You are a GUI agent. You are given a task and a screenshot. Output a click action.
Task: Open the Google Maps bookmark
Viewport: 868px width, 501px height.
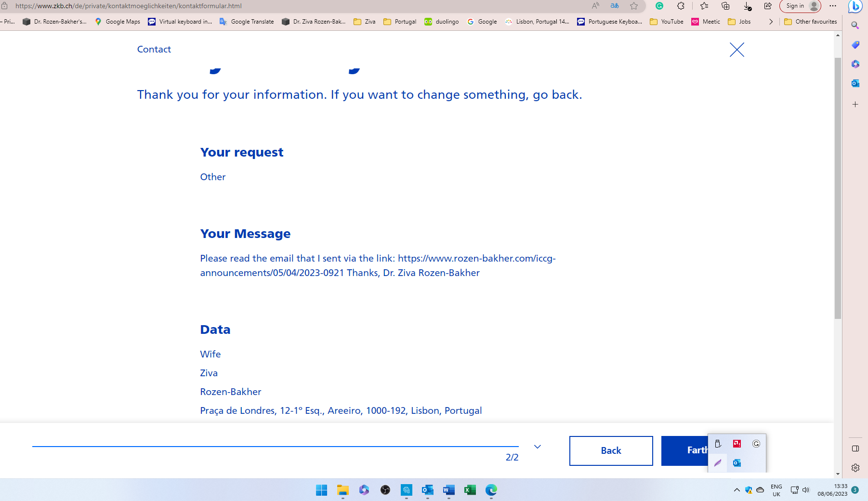tap(118, 22)
